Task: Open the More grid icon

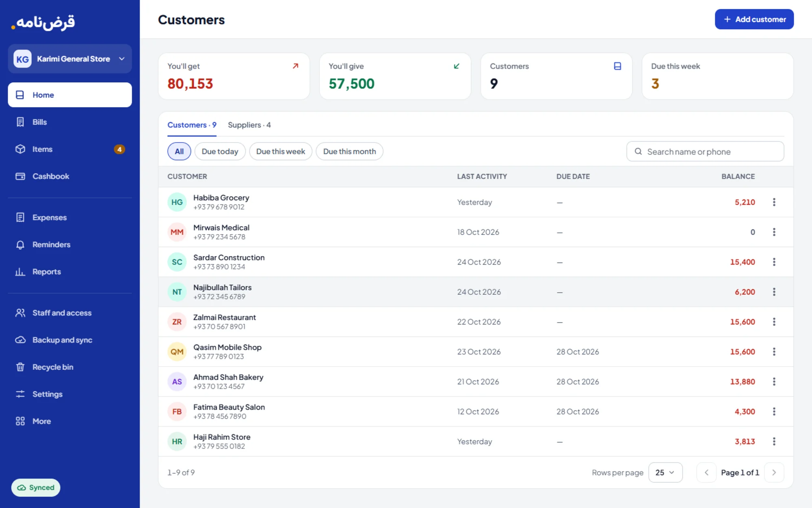Action: [20, 421]
